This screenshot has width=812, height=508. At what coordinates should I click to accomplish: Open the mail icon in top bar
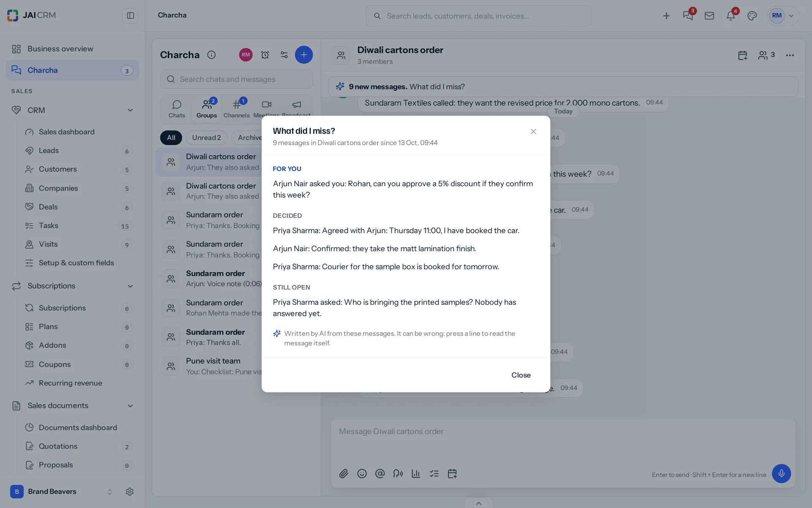[709, 16]
